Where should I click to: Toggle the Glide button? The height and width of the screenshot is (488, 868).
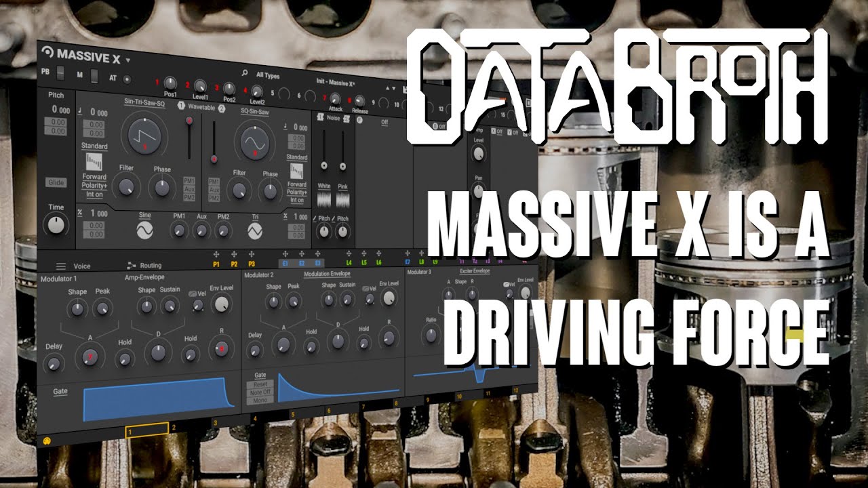[x=56, y=182]
